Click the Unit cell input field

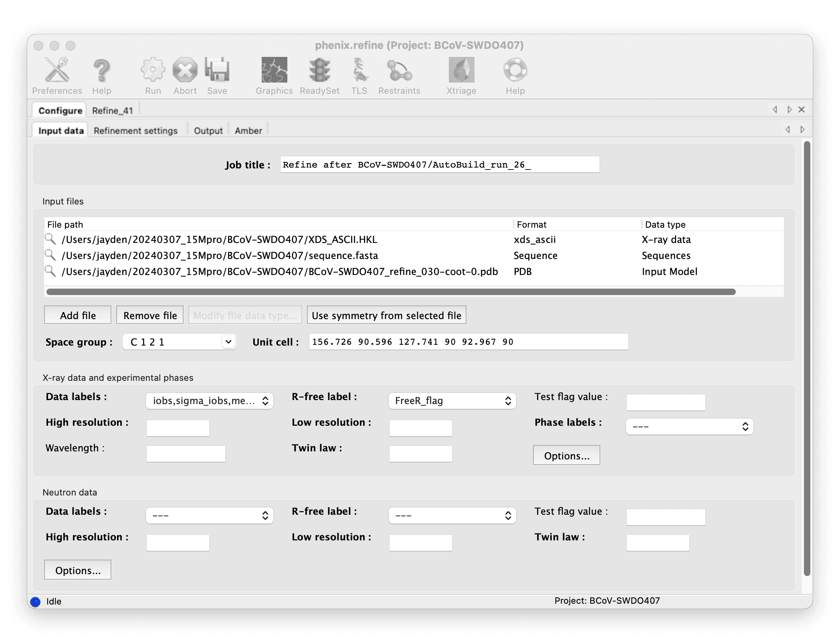tap(468, 342)
